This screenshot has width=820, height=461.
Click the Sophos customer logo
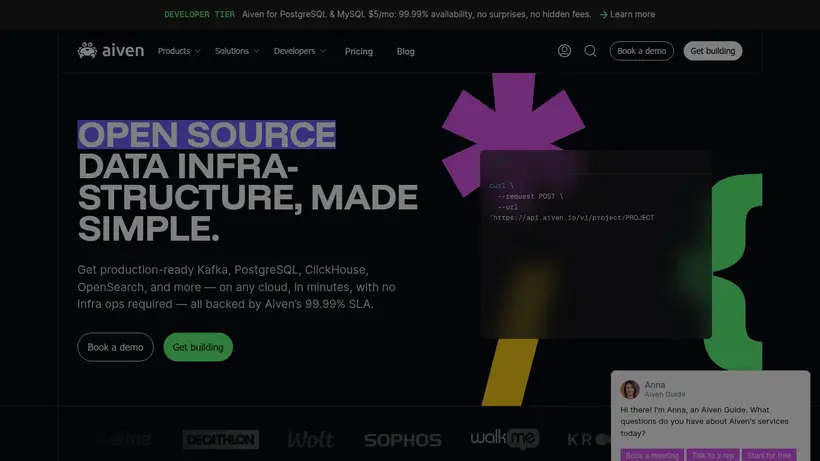(x=403, y=440)
